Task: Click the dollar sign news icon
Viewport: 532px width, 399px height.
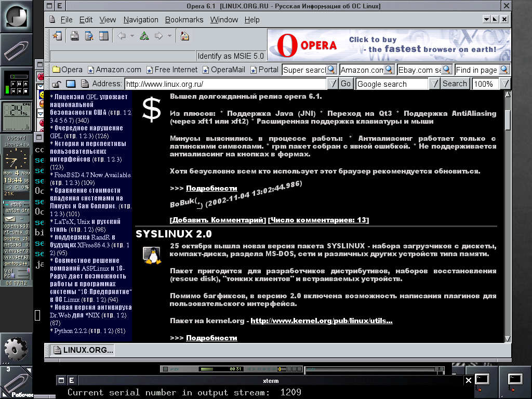Action: click(x=151, y=110)
